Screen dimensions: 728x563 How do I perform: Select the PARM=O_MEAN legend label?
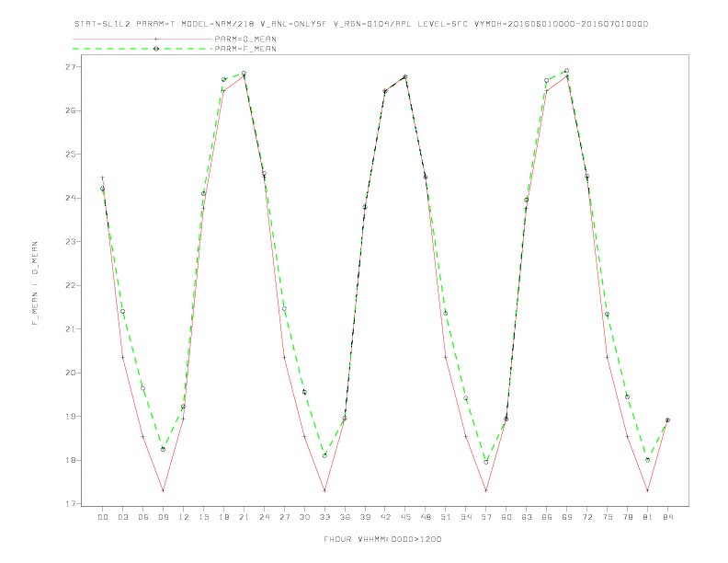coord(245,39)
